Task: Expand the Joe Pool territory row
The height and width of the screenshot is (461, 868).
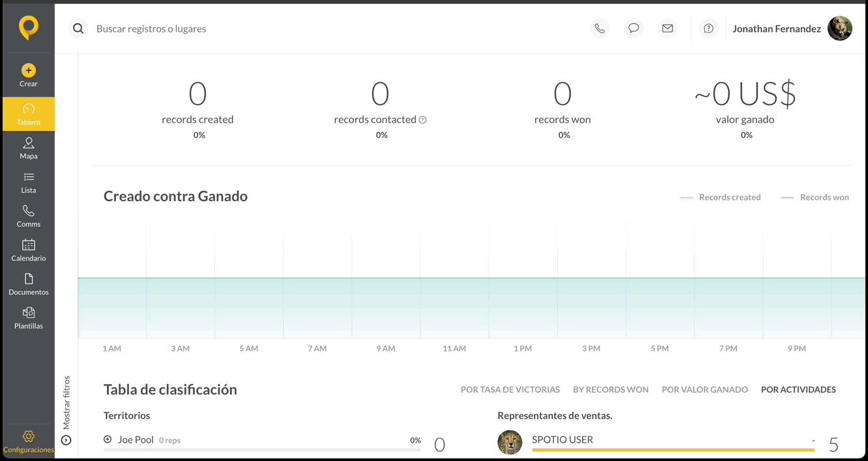Action: [107, 440]
